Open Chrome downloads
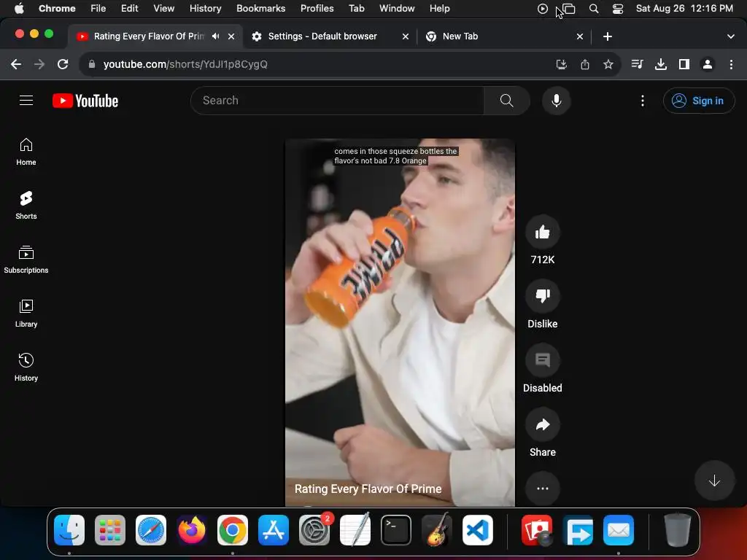This screenshot has height=560, width=747. point(660,64)
